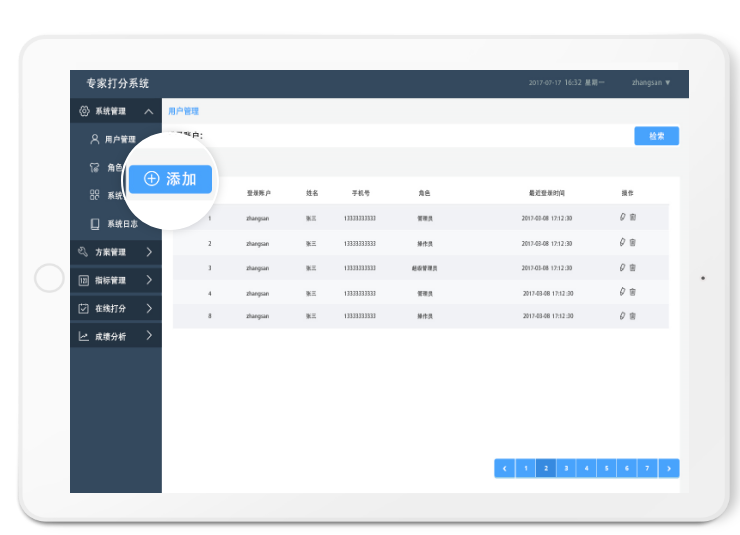This screenshot has height=535, width=740.
Task: Collapse the 系统管理 section chevron
Action: (149, 111)
